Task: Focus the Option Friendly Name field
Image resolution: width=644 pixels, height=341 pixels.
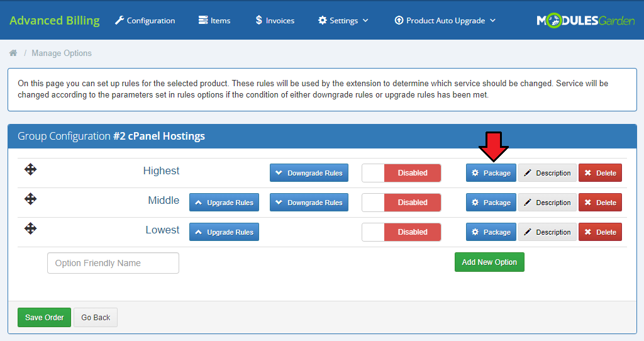Action: coord(113,263)
